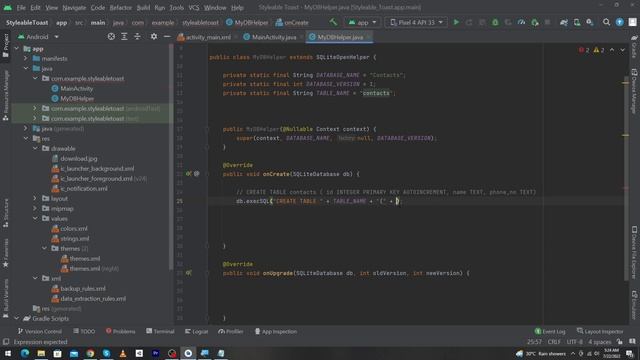Select colors.xml in values folder
This screenshot has height=360, width=640.
69,229
